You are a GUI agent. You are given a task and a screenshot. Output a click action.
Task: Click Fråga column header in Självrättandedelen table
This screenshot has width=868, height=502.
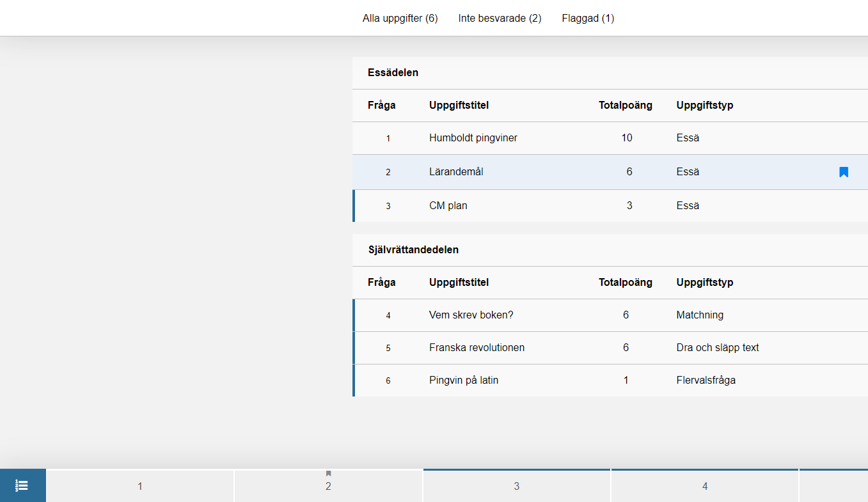click(x=382, y=283)
